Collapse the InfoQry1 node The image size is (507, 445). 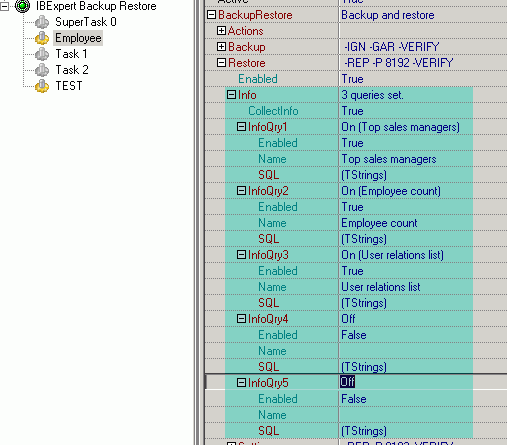pyautogui.click(x=241, y=127)
